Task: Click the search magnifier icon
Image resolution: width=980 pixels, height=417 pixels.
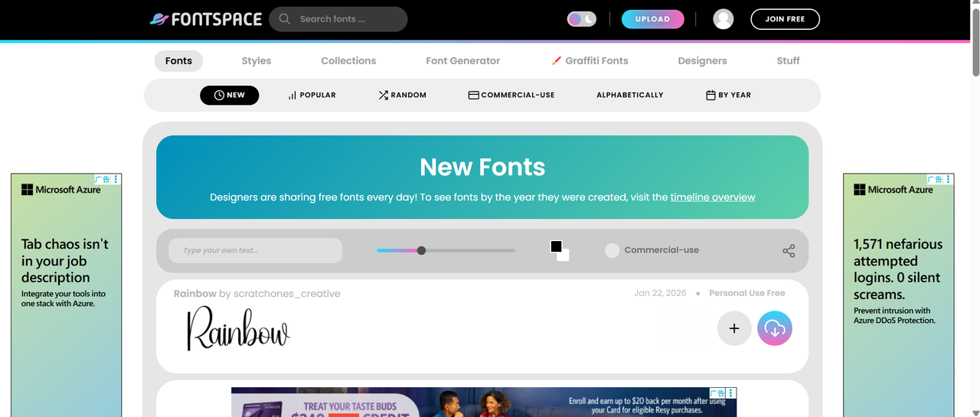Action: pyautogui.click(x=285, y=19)
